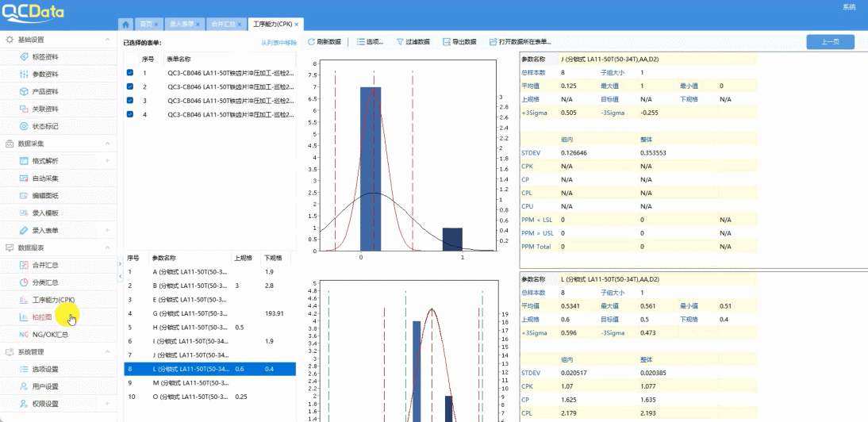Image resolution: width=868 pixels, height=422 pixels.
Task: Uncheck the checkbox for form row 1
Action: click(x=130, y=73)
